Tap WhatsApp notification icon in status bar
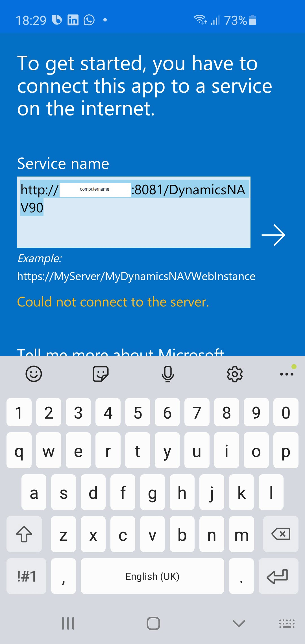 click(x=89, y=20)
